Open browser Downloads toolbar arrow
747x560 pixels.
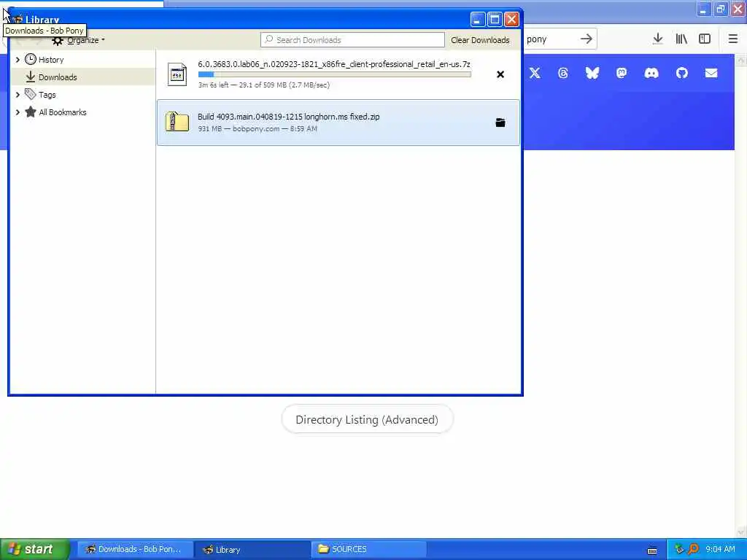click(657, 39)
